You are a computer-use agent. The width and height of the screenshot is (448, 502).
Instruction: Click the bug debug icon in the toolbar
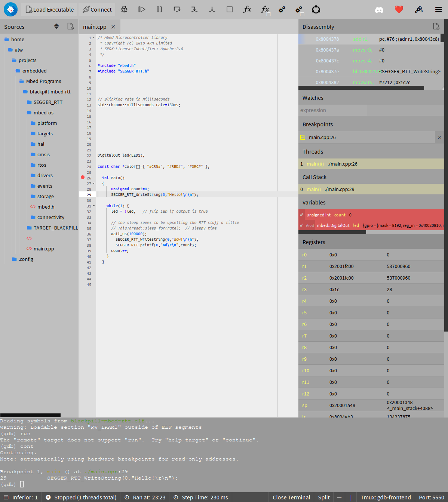tap(124, 9)
